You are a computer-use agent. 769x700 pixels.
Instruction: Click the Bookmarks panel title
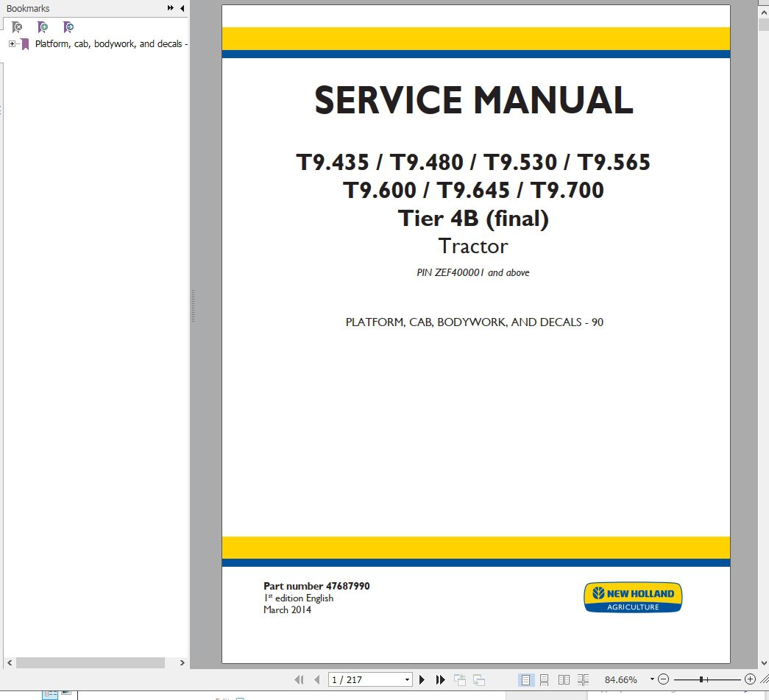point(28,8)
